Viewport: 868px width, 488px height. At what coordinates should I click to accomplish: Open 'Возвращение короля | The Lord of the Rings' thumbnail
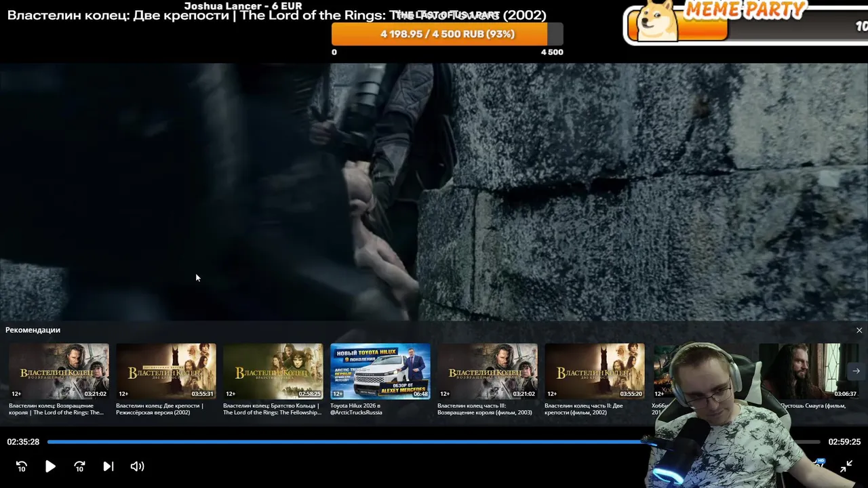coord(59,371)
